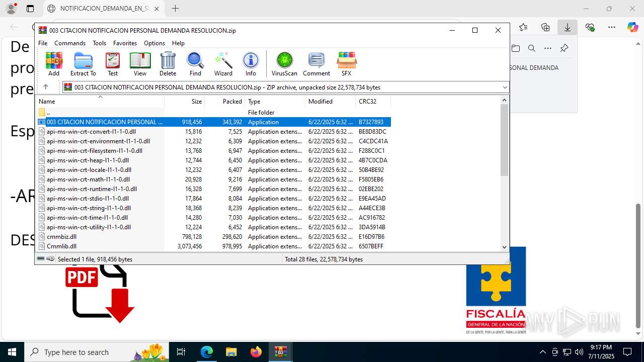Sort file list by CRC32 column
This screenshot has width=644, height=362.
point(373,101)
